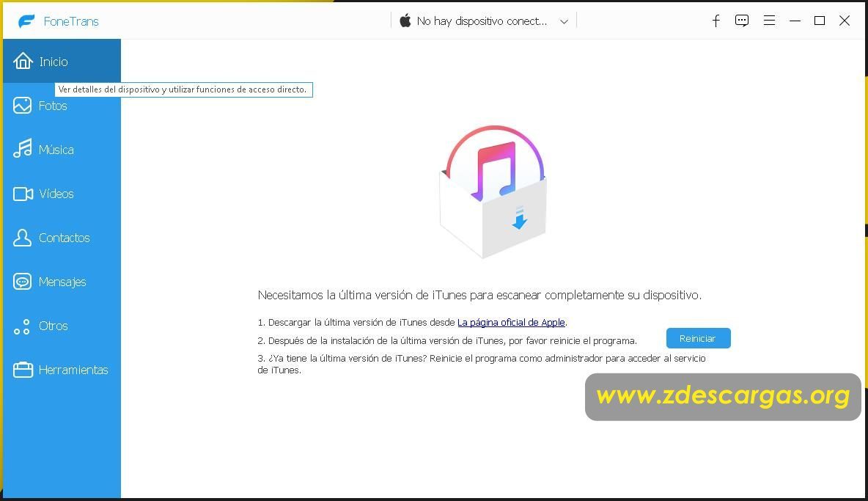Open the Inicio home section
Screen dimensions: 868x501
click(x=62, y=61)
